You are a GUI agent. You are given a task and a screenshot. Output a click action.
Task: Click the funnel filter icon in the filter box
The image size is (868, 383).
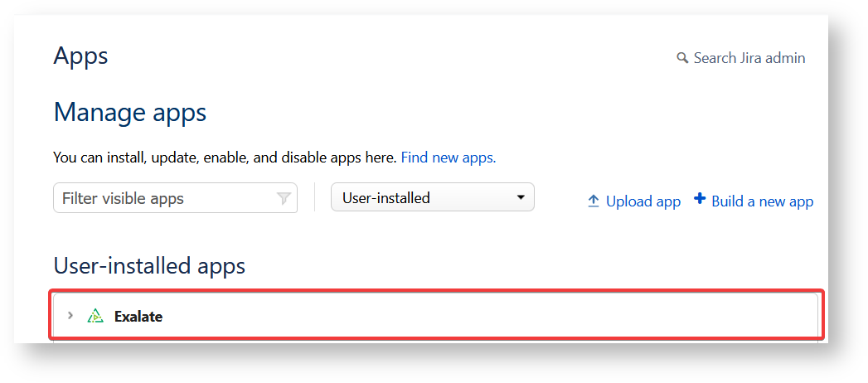(x=284, y=199)
